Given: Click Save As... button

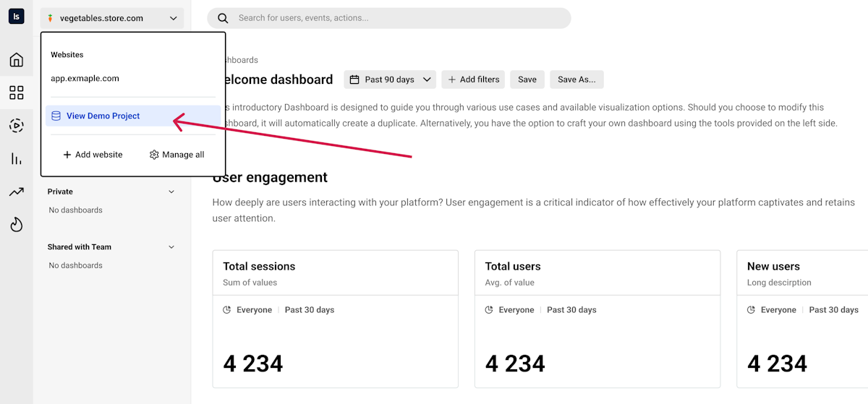Looking at the screenshot, I should 576,79.
